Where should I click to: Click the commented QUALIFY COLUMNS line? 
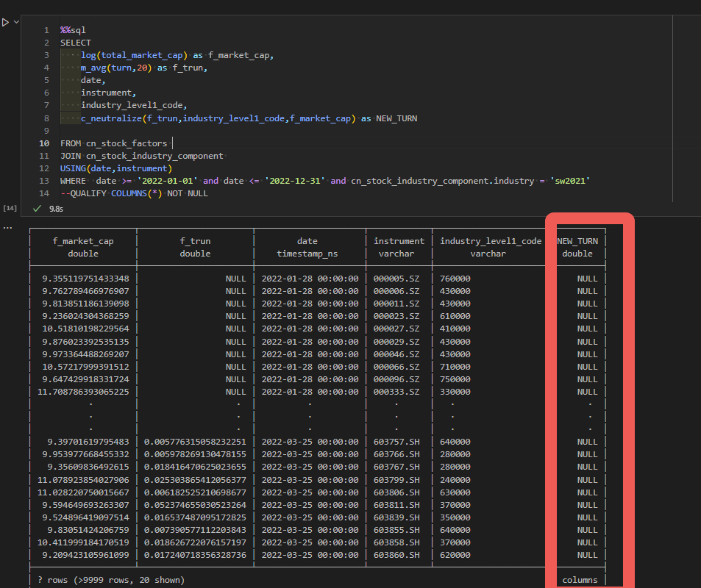(x=134, y=193)
